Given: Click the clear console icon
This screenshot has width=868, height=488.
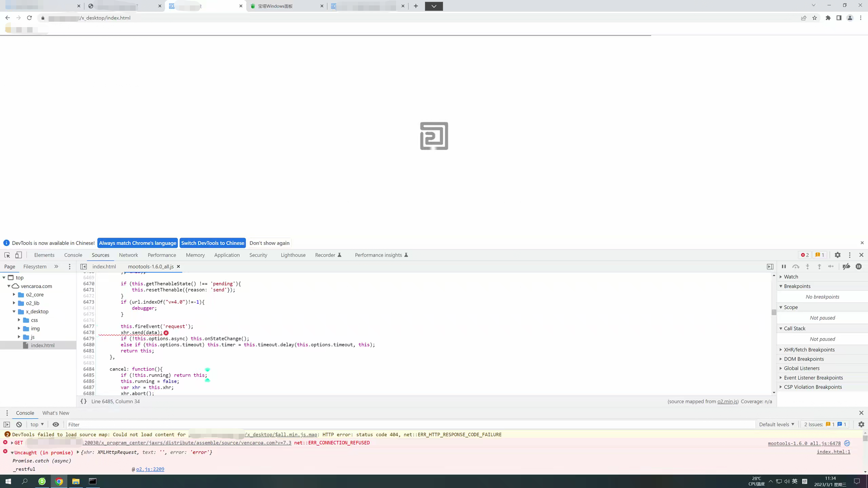Looking at the screenshot, I should click(x=19, y=425).
